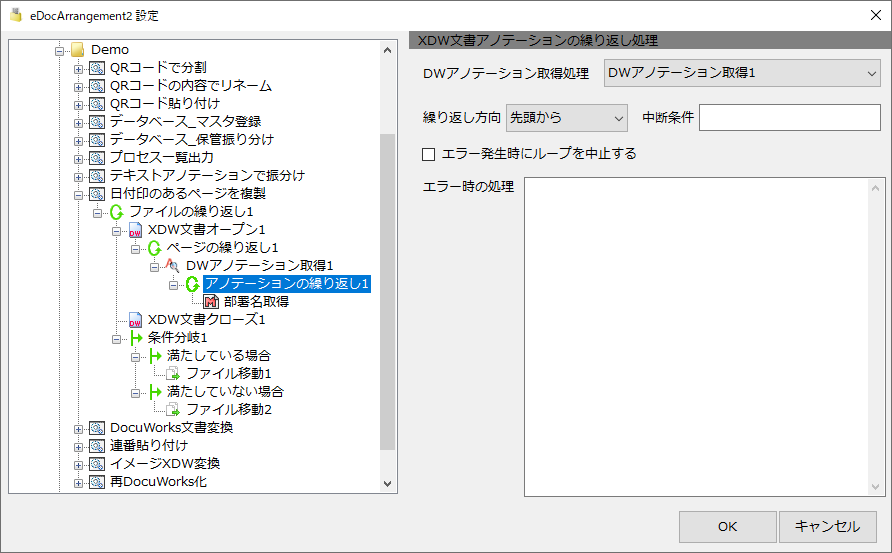The width and height of the screenshot is (892, 553).
Task: Click the process icon beside プロセス一覧出力
Action: pos(97,158)
